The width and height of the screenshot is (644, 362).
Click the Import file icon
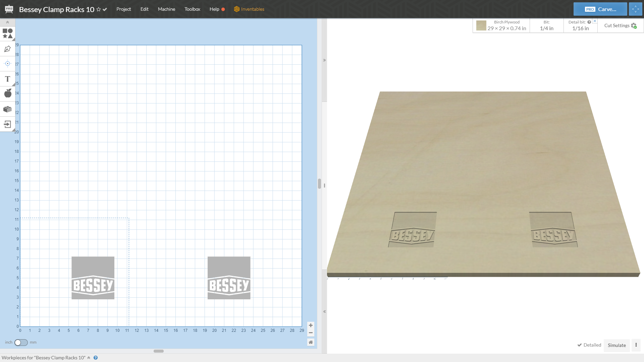pyautogui.click(x=7, y=125)
